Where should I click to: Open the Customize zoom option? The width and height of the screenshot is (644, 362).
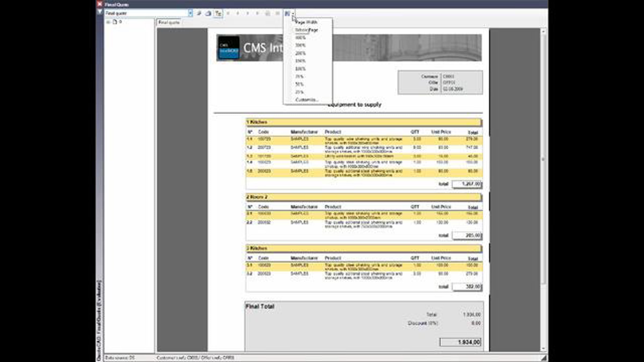(x=306, y=100)
